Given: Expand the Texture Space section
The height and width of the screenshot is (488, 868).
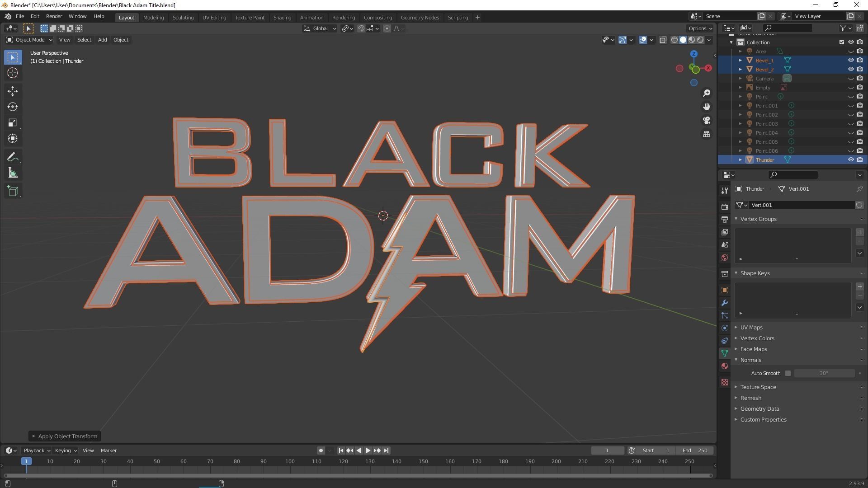Looking at the screenshot, I should [x=758, y=387].
